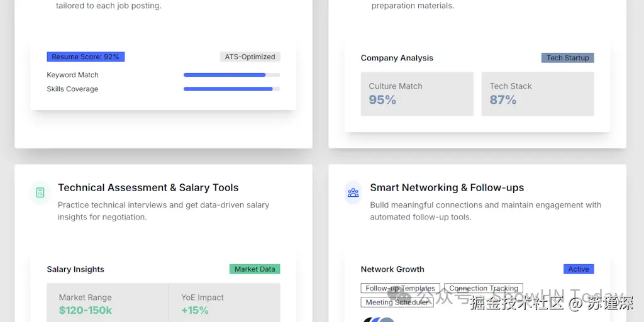Click the Technical Assessment & Salary Tools heading
Screen dimensions: 644x322
[x=148, y=187]
